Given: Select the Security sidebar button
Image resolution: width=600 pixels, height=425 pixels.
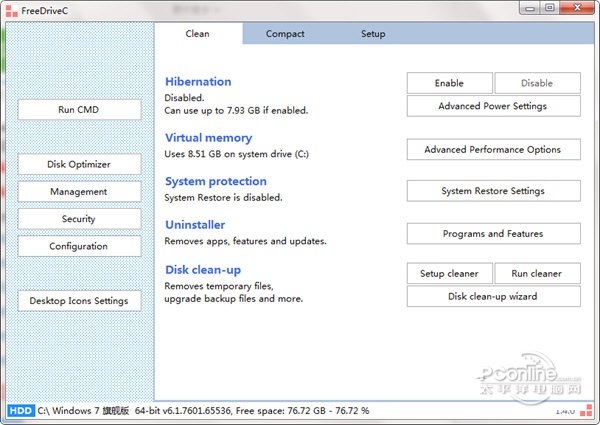Looking at the screenshot, I should coord(79,218).
